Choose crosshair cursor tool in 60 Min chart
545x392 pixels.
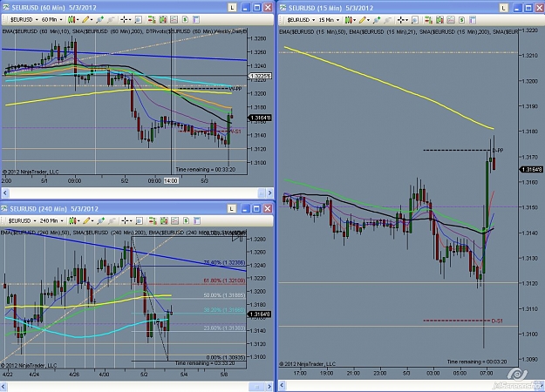[124, 20]
